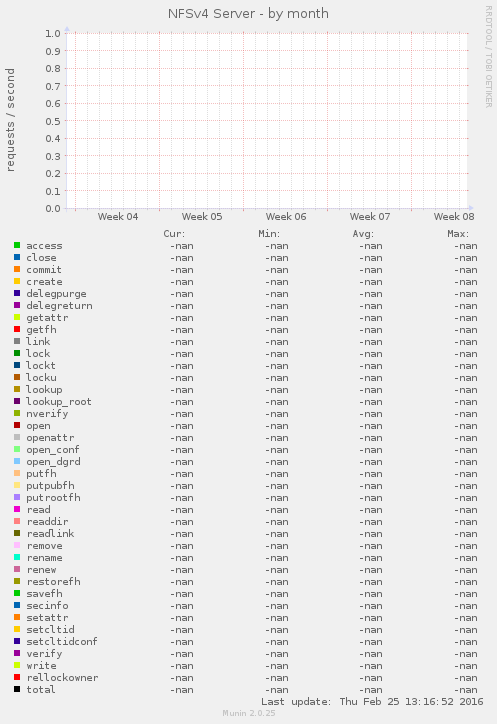
Task: Click the 1.0 y-axis value
Action: click(x=53, y=33)
